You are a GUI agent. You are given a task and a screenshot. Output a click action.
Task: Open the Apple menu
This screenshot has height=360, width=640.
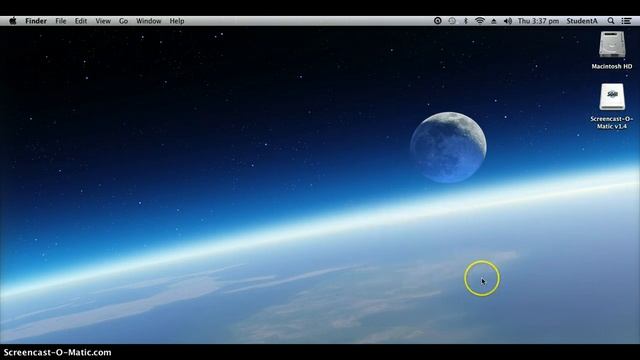[13, 21]
